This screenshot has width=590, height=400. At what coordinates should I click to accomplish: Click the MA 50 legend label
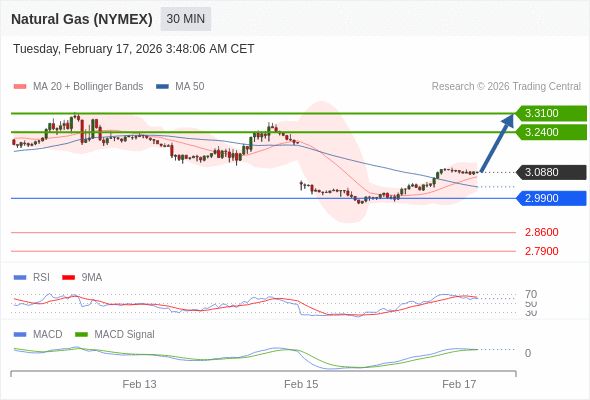point(190,87)
